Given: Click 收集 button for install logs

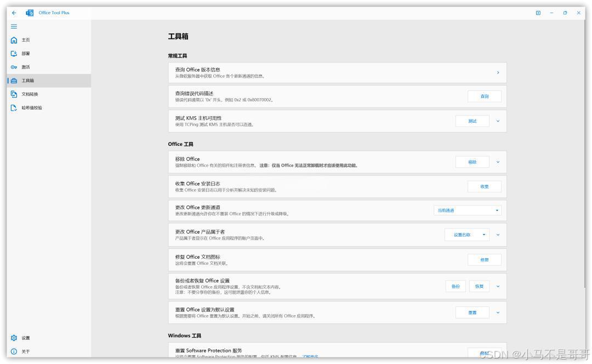Looking at the screenshot, I should 485,186.
